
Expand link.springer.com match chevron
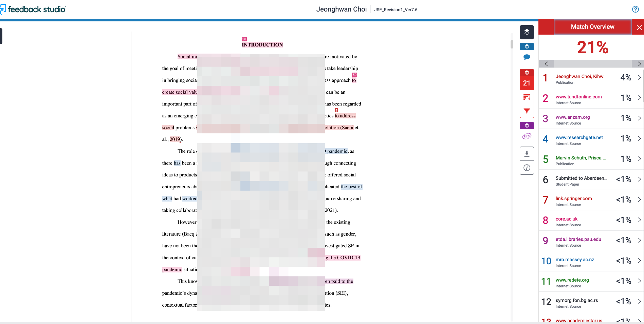click(639, 199)
